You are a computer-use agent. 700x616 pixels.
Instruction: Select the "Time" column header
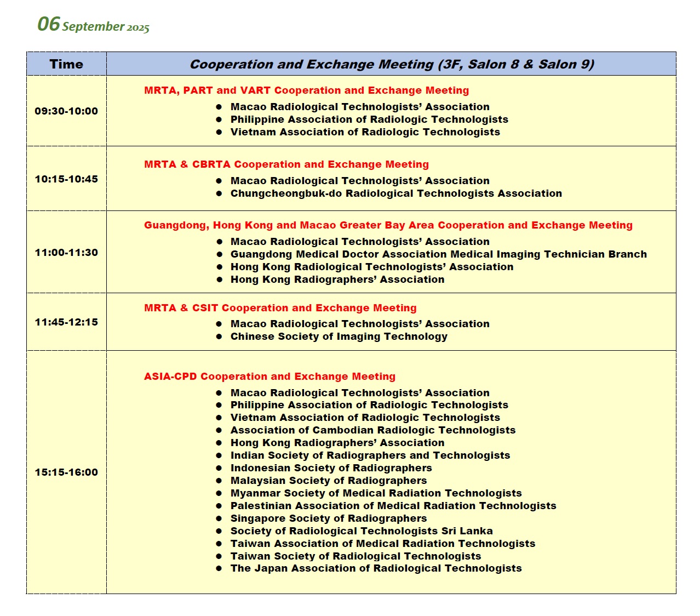[66, 64]
